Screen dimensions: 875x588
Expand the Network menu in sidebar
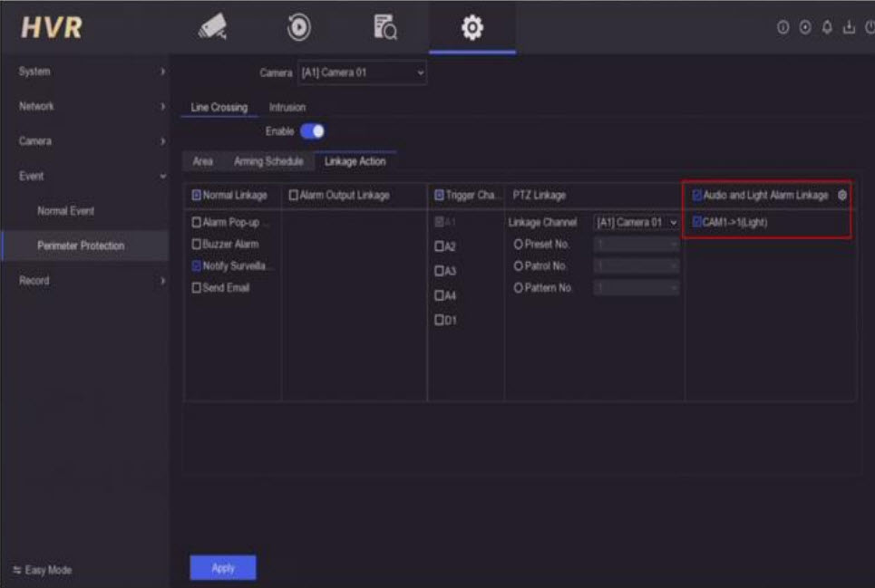coord(84,106)
